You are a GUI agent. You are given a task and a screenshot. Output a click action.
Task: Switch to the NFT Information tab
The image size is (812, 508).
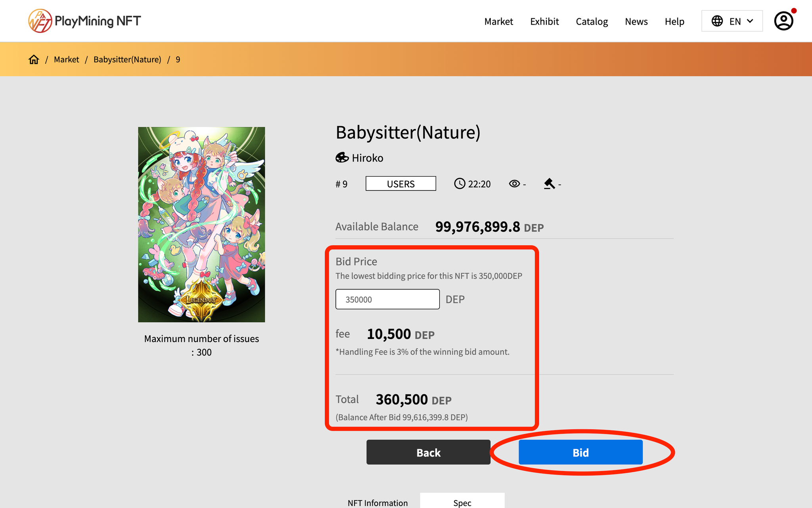[x=377, y=502]
